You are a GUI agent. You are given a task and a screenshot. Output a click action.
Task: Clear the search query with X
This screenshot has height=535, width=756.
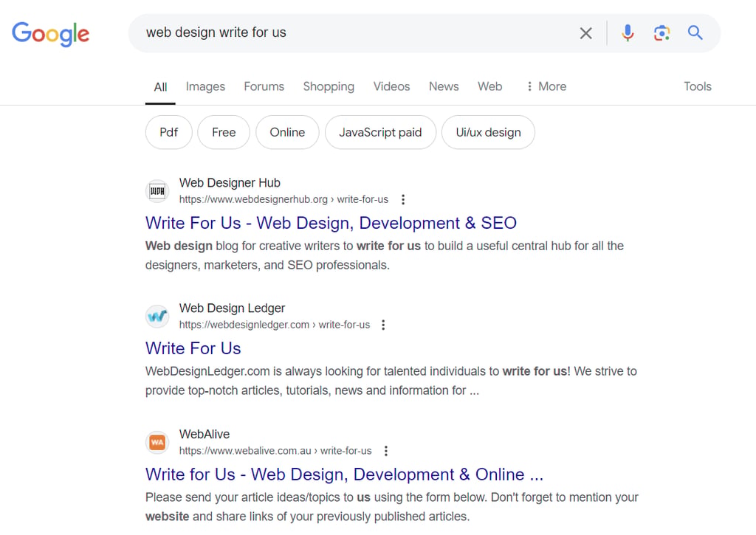coord(585,33)
